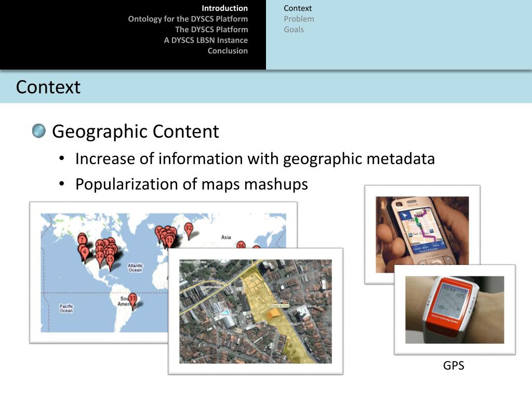The height and width of the screenshot is (399, 532).
Task: Jump to Ontology for the DYSCS Platform
Action: (188, 19)
